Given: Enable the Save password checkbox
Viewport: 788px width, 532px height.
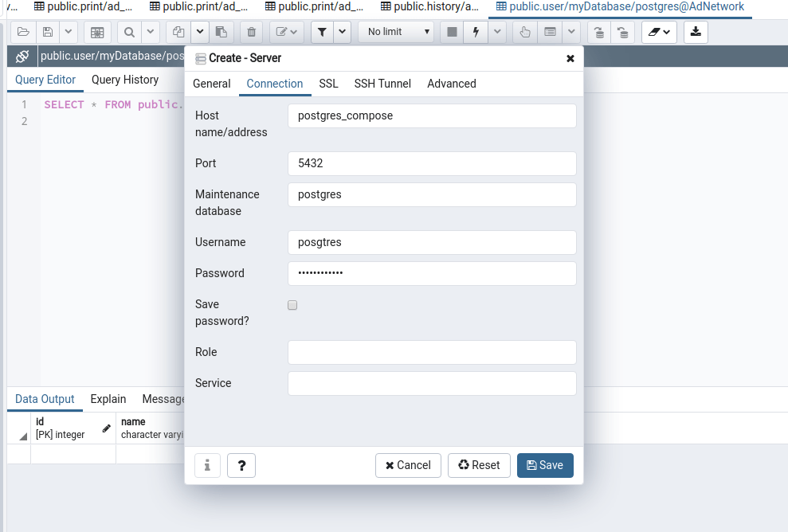Looking at the screenshot, I should (292, 305).
